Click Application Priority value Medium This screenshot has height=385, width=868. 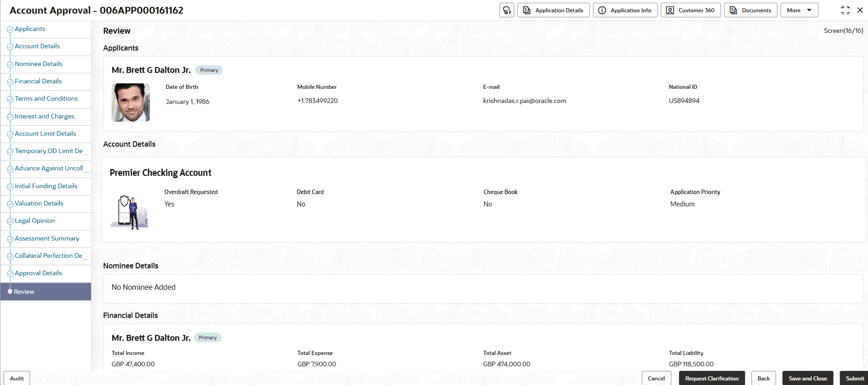coord(683,204)
